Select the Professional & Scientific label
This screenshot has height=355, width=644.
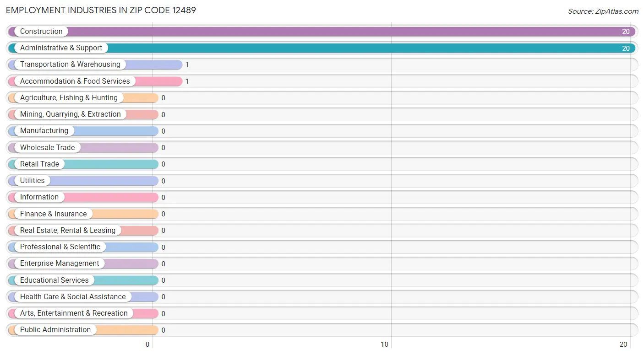click(x=60, y=247)
